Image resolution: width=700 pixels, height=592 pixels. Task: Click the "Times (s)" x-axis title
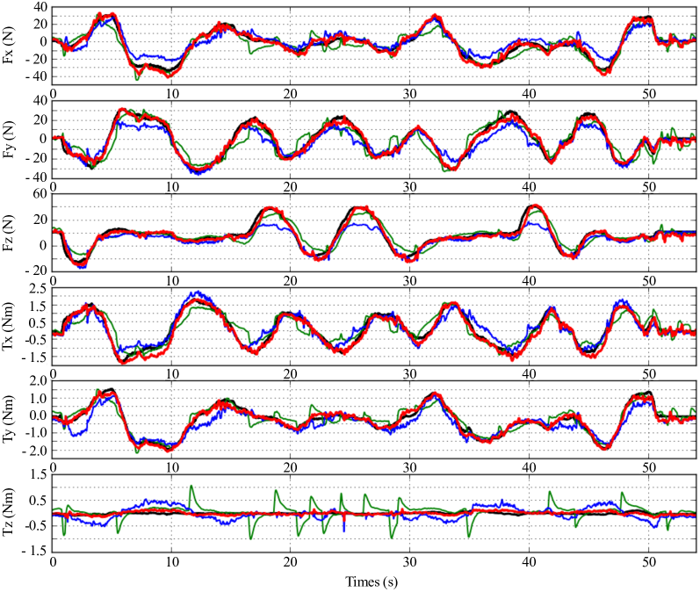click(x=372, y=581)
